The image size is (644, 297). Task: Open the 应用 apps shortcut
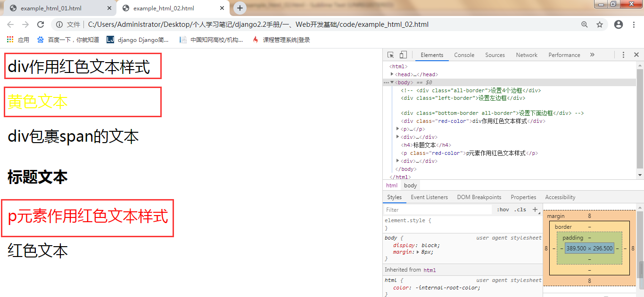(18, 40)
